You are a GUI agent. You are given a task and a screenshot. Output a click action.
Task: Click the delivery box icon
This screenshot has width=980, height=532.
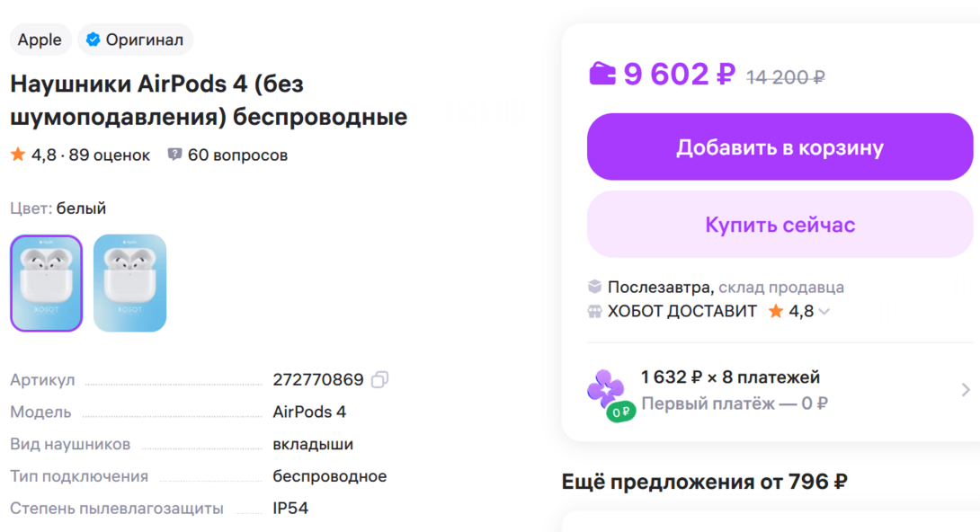click(x=594, y=288)
